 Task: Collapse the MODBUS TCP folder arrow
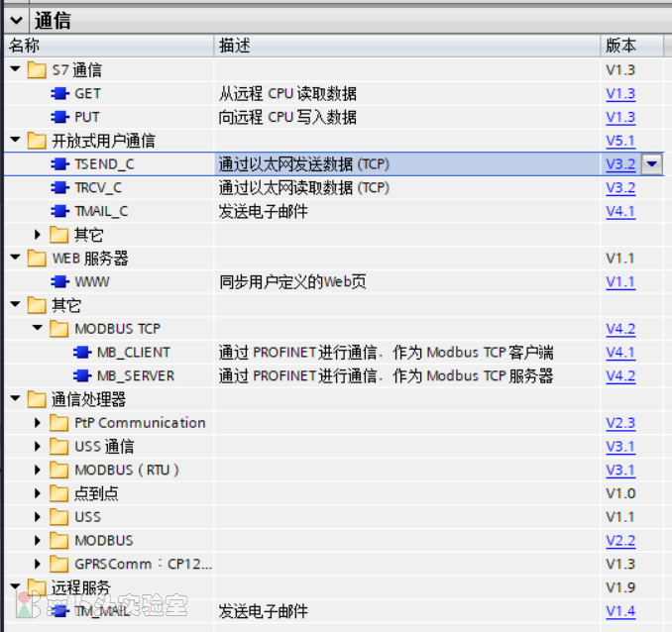point(38,328)
